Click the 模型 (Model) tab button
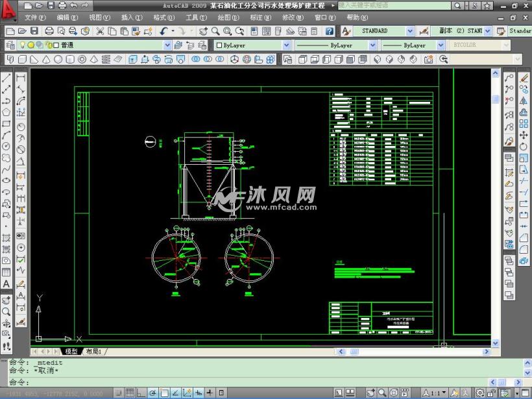The width and height of the screenshot is (532, 399). [69, 350]
